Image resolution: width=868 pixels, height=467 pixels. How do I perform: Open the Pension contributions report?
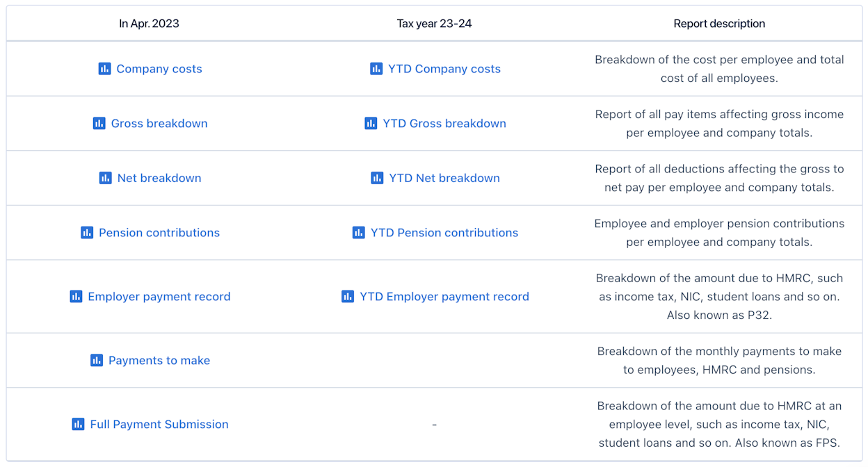[159, 232]
